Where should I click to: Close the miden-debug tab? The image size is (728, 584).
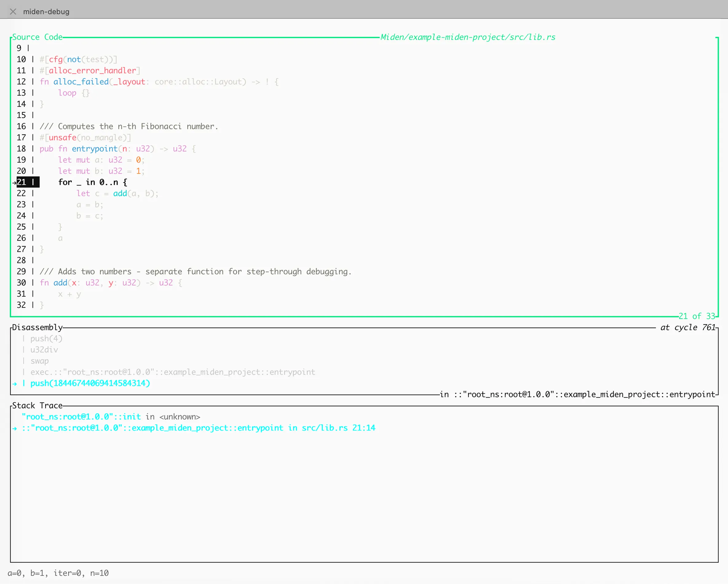click(13, 11)
